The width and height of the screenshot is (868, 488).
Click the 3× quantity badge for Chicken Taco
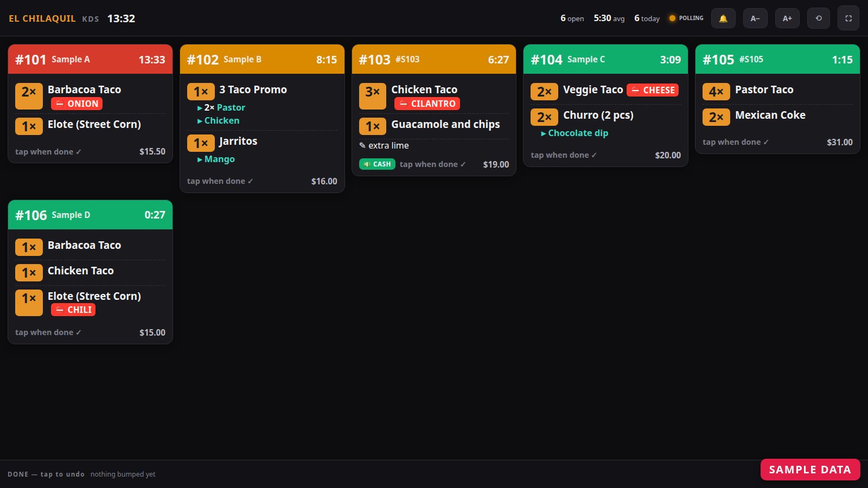pos(373,97)
